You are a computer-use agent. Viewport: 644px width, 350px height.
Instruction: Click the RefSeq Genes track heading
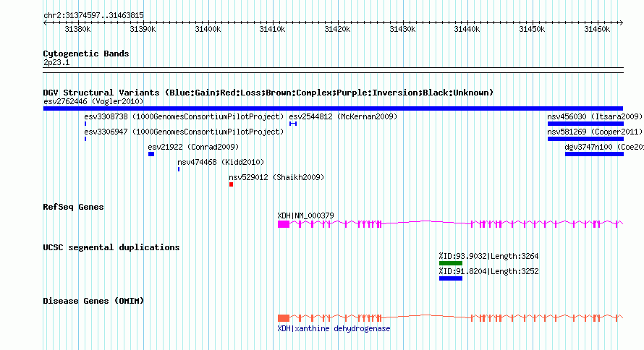click(x=73, y=208)
